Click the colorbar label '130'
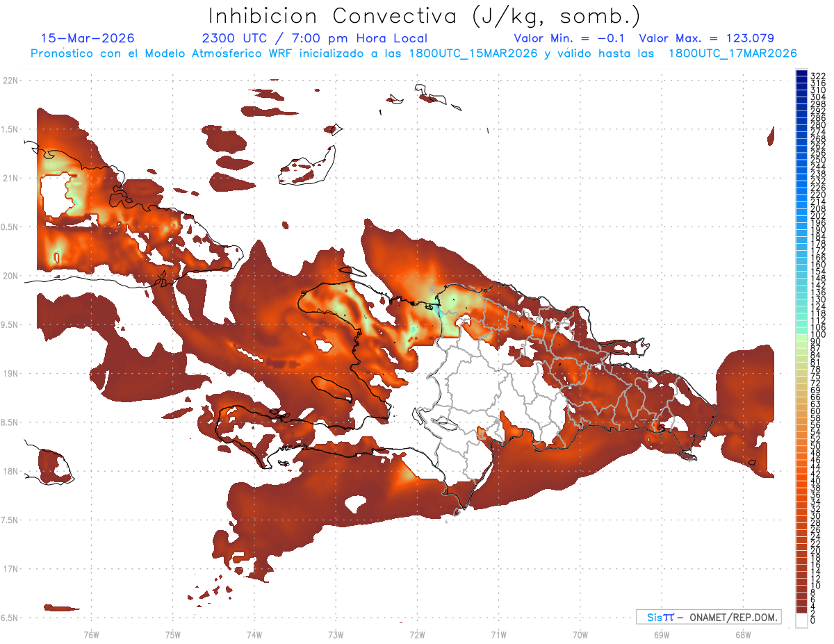 [817, 299]
